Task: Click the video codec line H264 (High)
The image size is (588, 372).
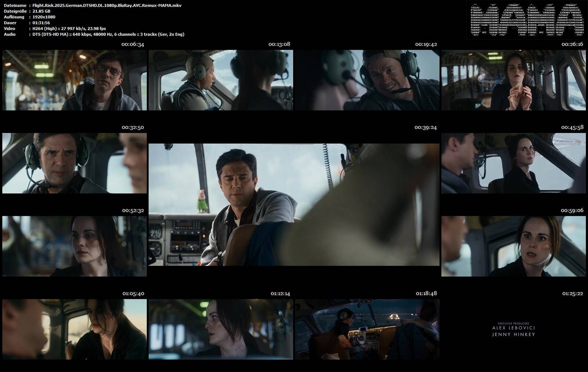Action: coord(69,29)
